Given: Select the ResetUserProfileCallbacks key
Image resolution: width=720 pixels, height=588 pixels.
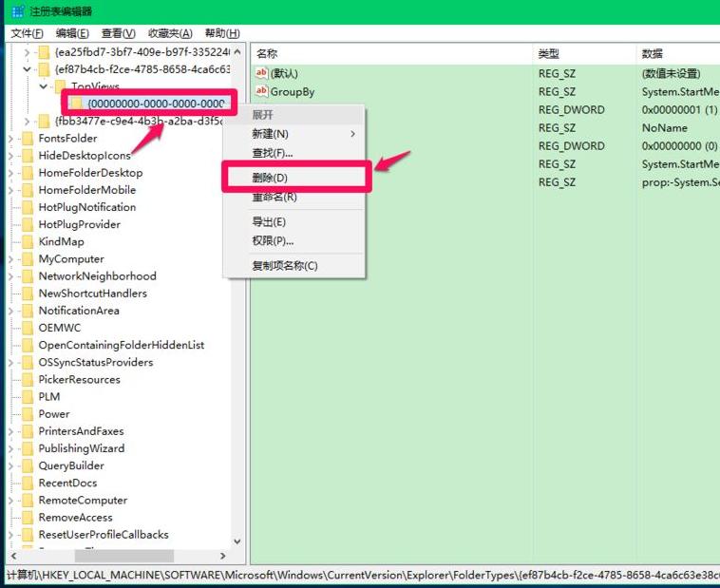Looking at the screenshot, I should coord(104,535).
